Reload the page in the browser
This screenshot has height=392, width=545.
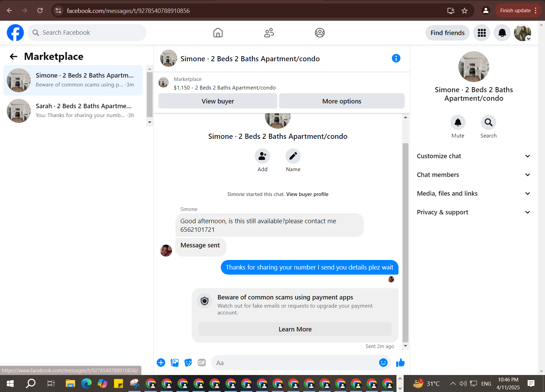point(40,11)
